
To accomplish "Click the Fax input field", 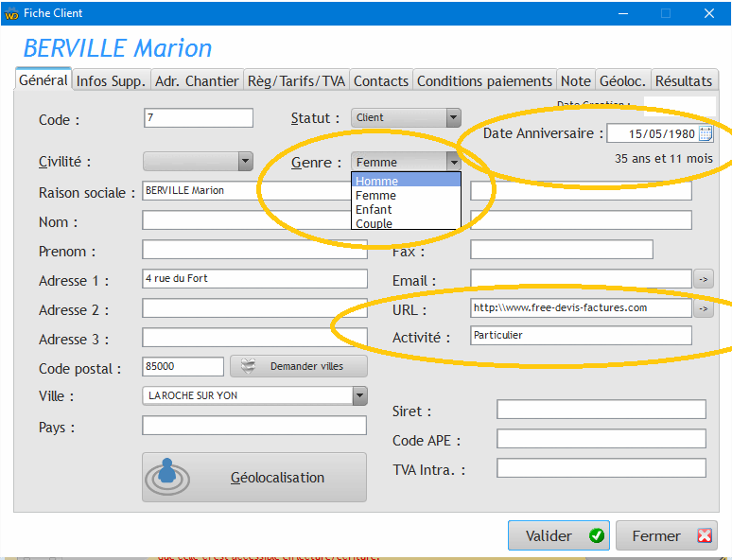I will (562, 250).
